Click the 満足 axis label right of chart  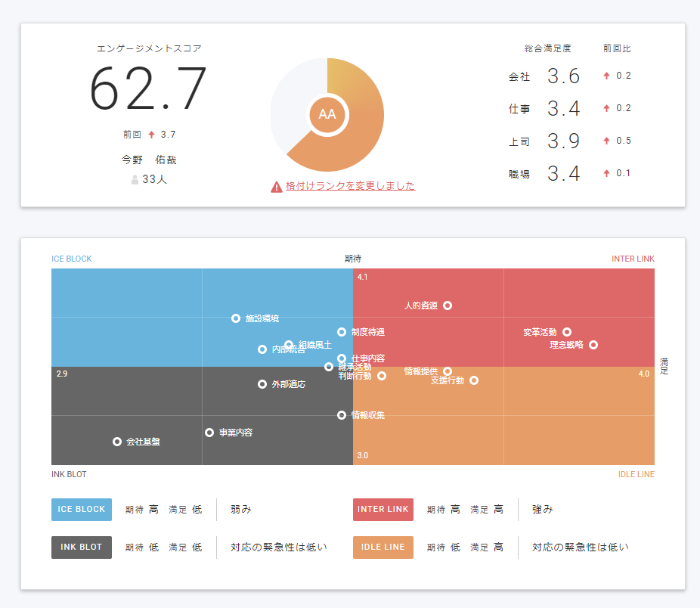(x=664, y=366)
